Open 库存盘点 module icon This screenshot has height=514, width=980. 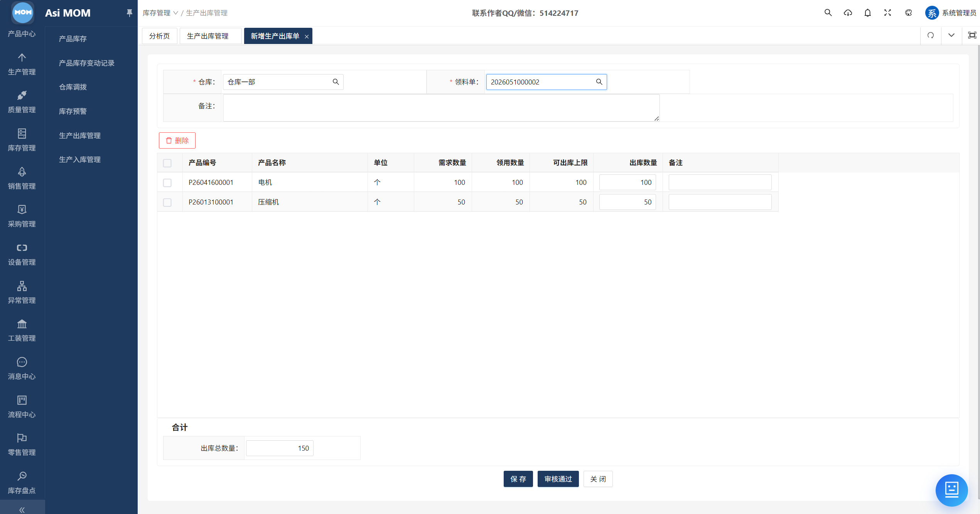pyautogui.click(x=22, y=476)
